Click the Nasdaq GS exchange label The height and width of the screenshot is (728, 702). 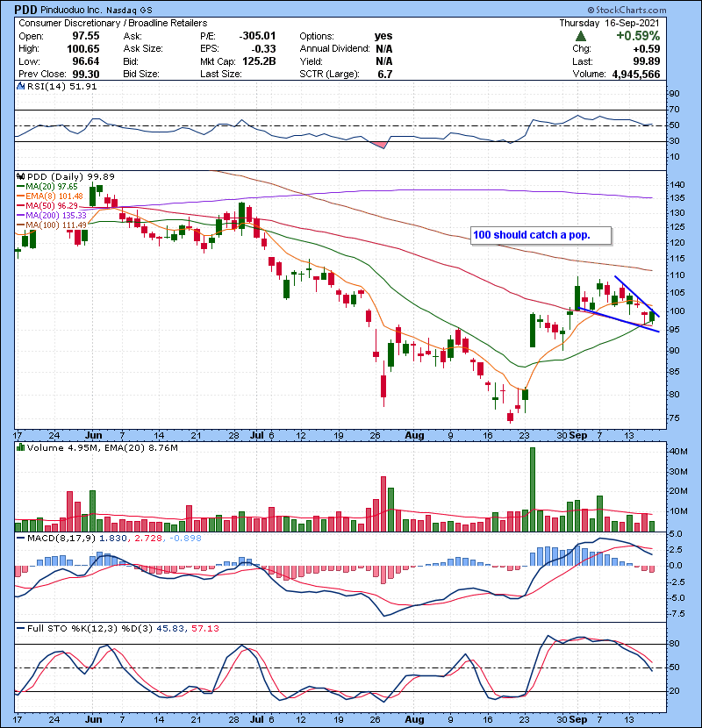[x=129, y=11]
